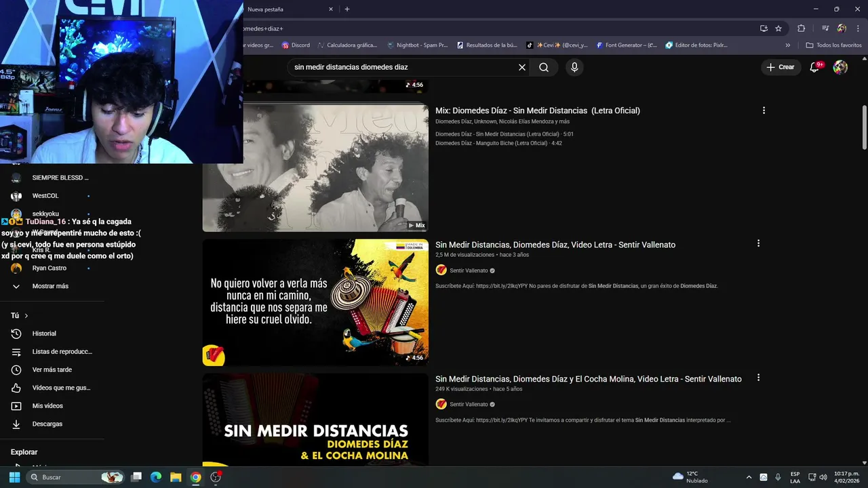Open options menu for Mix: Diomedes Díaz result
Viewport: 868px width, 488px height.
(x=764, y=110)
